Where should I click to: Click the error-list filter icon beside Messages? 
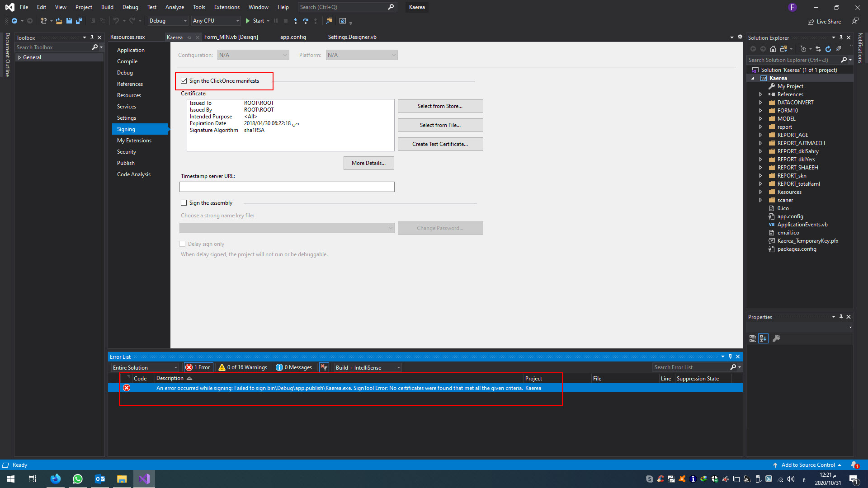point(324,367)
